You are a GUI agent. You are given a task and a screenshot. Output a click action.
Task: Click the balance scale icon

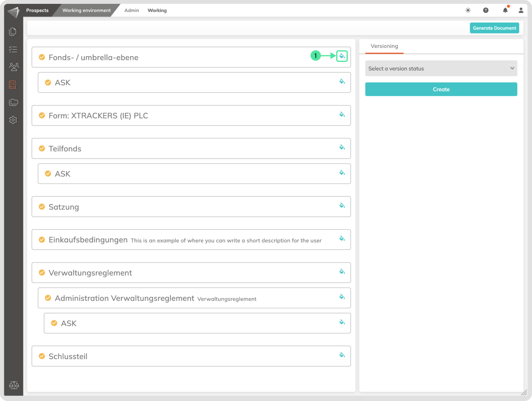14,385
